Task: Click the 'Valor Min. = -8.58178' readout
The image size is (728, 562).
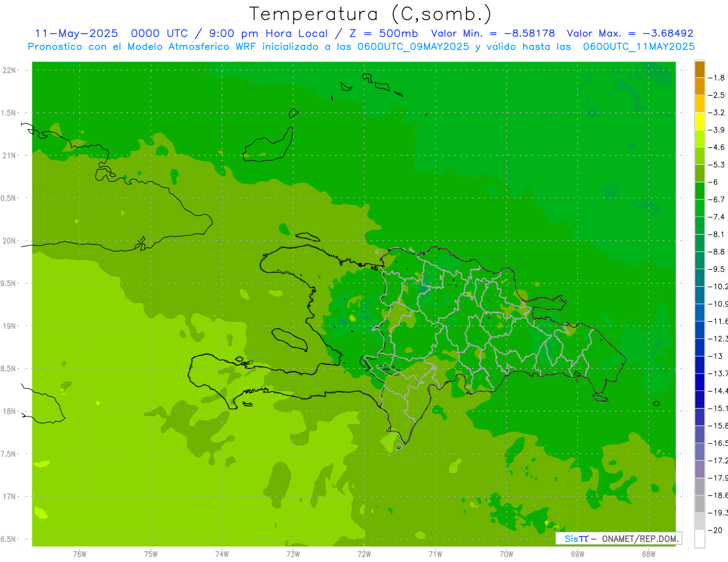Action: pos(493,33)
